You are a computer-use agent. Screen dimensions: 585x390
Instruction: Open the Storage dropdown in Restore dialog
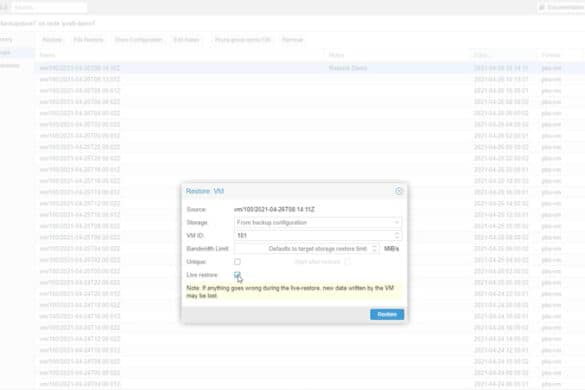(318, 222)
